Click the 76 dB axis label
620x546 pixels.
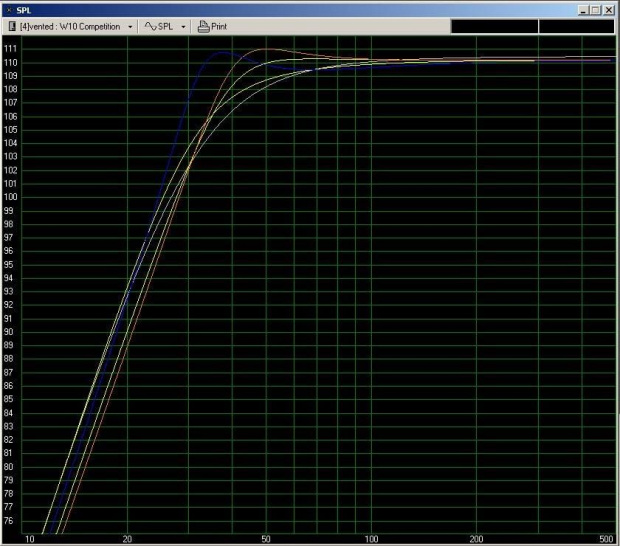(x=8, y=520)
